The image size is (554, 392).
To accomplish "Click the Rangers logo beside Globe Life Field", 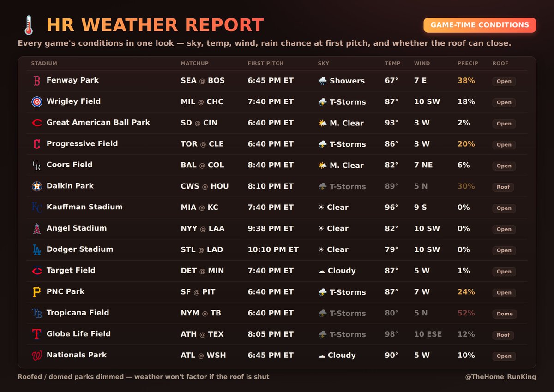I will [36, 334].
